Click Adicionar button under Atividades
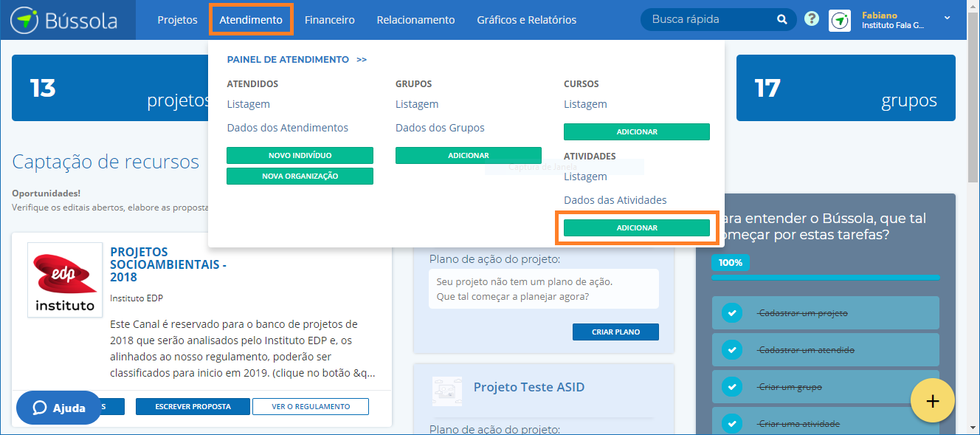 636,228
